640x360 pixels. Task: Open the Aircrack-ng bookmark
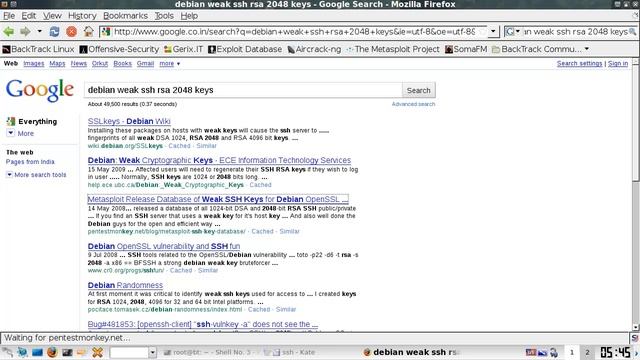coord(314,49)
